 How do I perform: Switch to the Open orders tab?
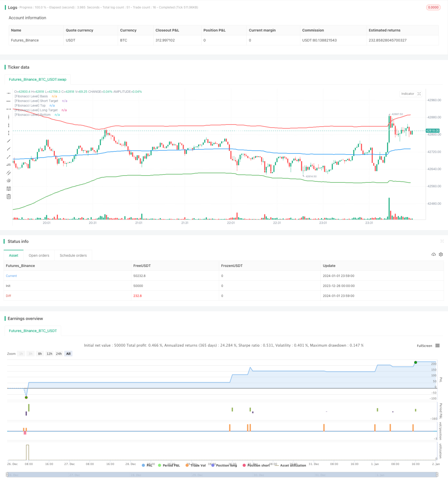(x=39, y=256)
